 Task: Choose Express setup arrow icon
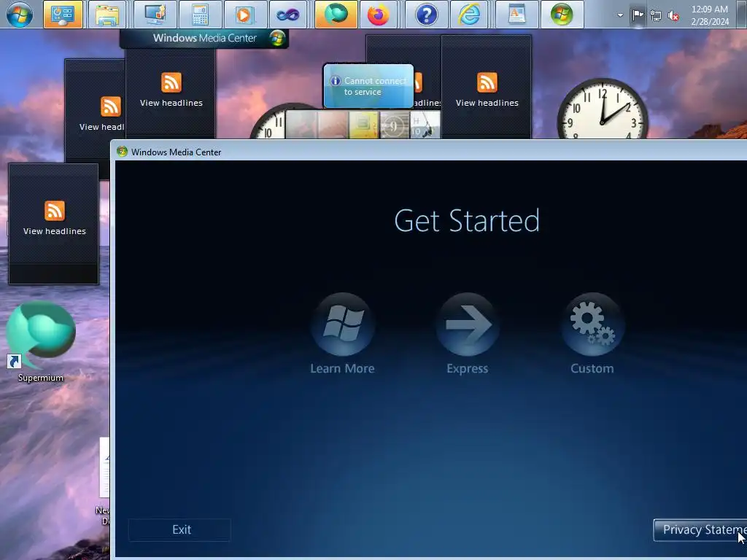pos(468,324)
